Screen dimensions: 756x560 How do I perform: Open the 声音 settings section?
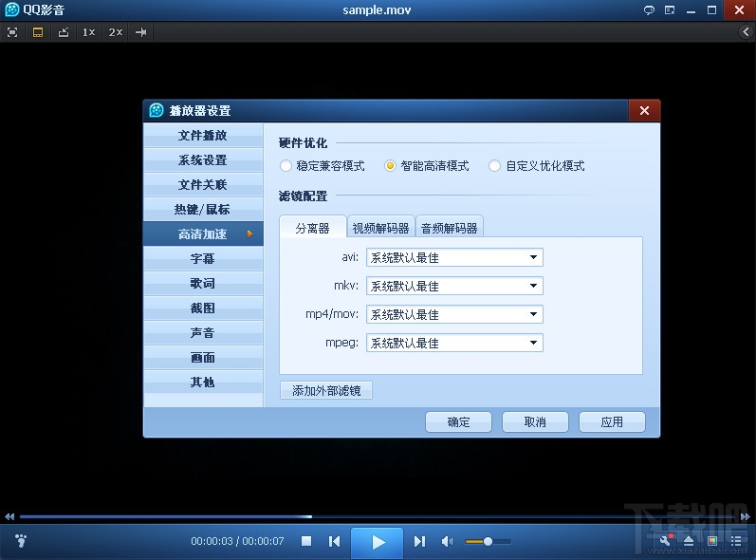203,333
